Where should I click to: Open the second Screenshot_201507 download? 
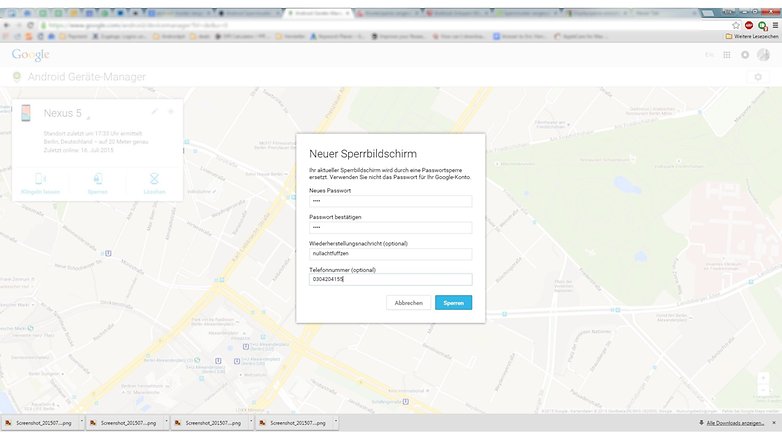click(x=124, y=423)
